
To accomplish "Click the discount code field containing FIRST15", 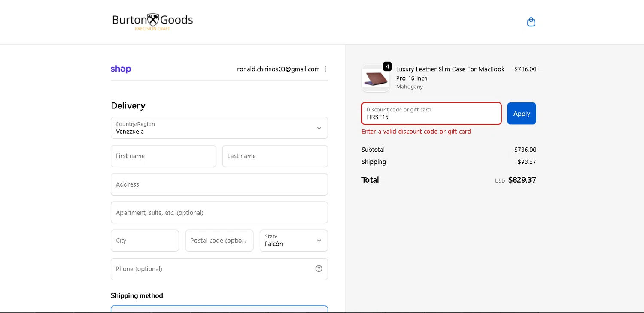I will (431, 114).
